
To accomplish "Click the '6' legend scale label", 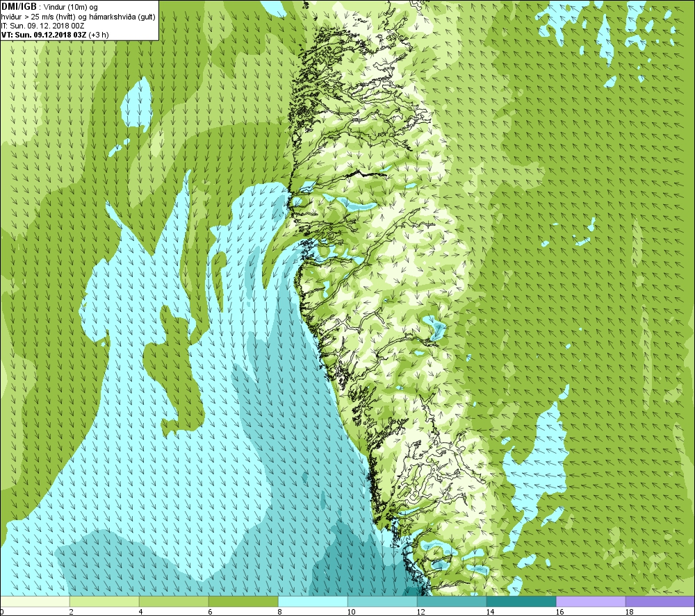I will [x=210, y=612].
